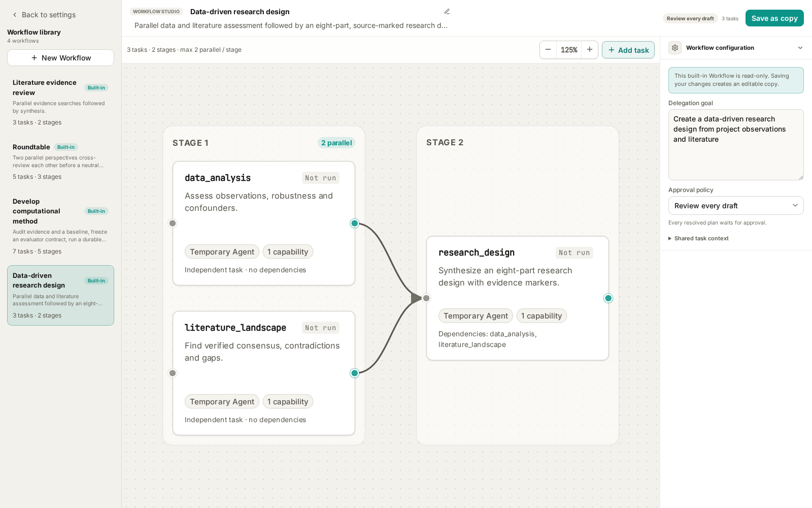The width and height of the screenshot is (812, 508).
Task: Collapse the Workflow configuration panel chevron
Action: [800, 48]
